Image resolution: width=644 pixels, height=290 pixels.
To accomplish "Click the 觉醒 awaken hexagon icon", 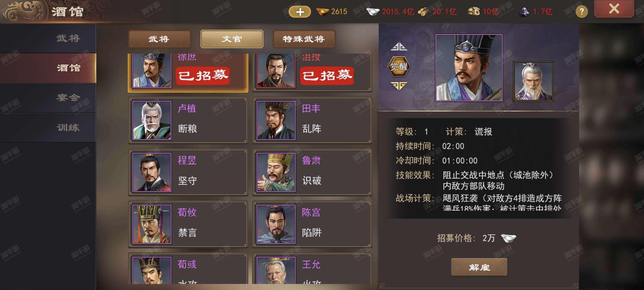I will pyautogui.click(x=399, y=67).
